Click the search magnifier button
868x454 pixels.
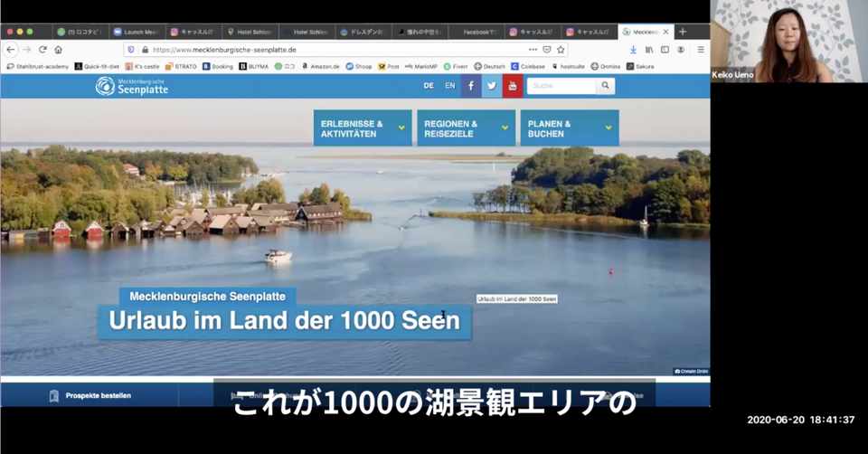coord(605,85)
